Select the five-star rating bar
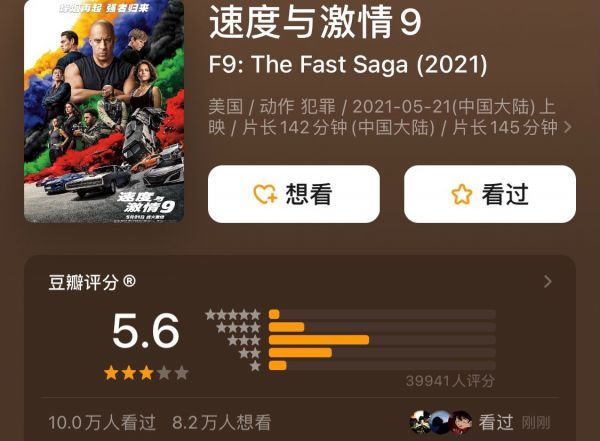Screen dimensions: 600x441 pyautogui.click(x=382, y=315)
